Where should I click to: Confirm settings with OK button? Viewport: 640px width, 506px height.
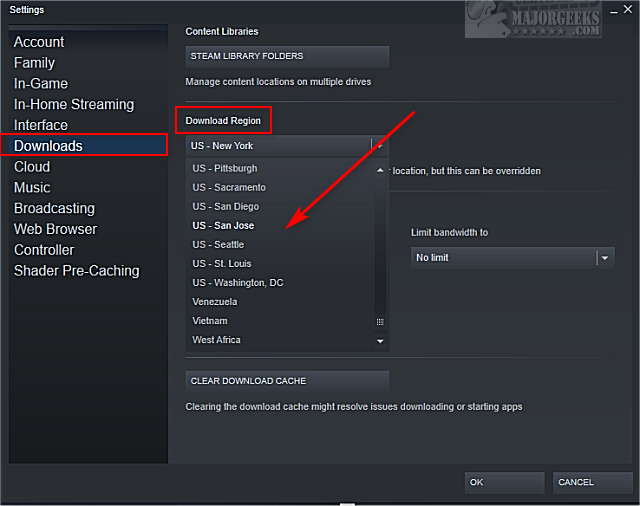tap(504, 482)
